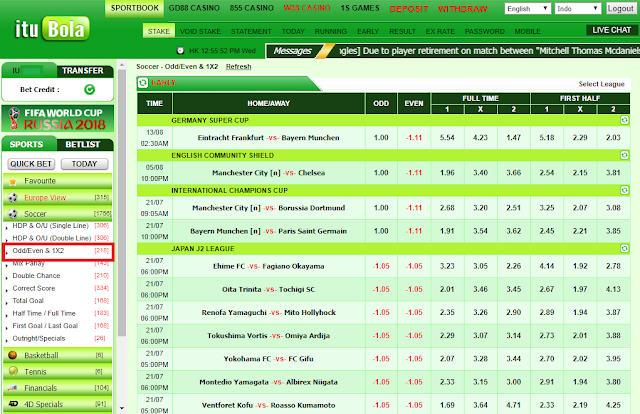Screen dimensions: 640x414
Task: Open the 855 CASINO tab
Action: coord(251,8)
